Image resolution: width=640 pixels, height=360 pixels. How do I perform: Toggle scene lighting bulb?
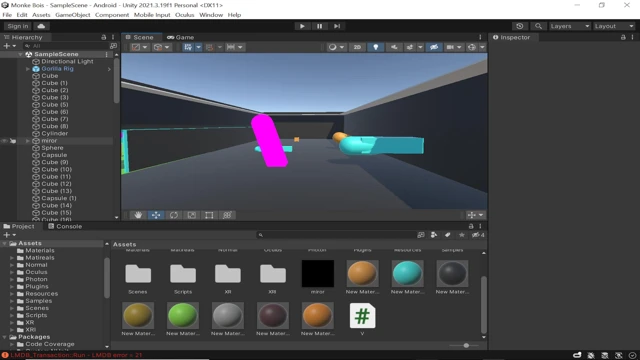tap(376, 47)
